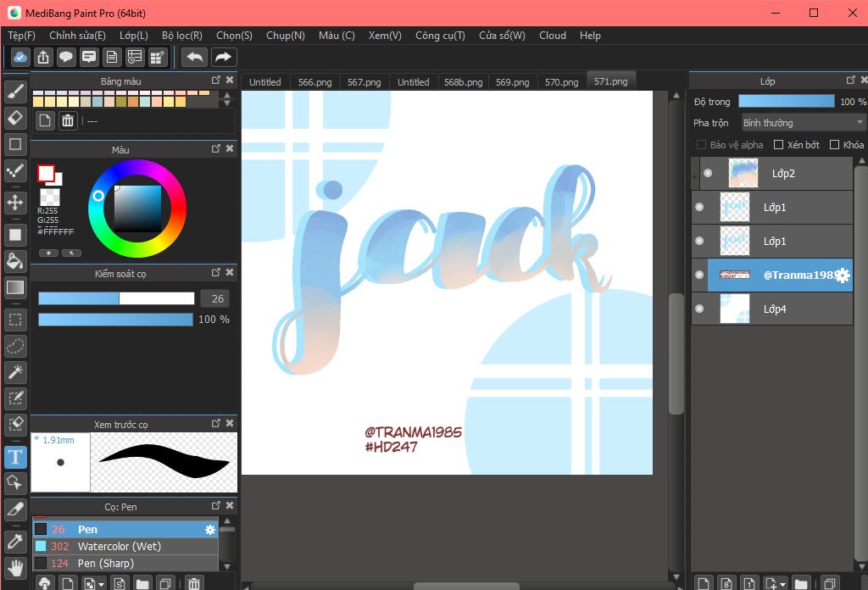
Task: Adjust the Độ trong opacity slider
Action: coord(786,101)
